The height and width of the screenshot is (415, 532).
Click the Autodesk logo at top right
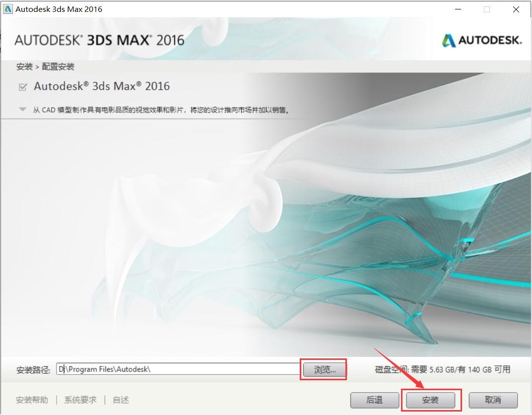coord(481,40)
